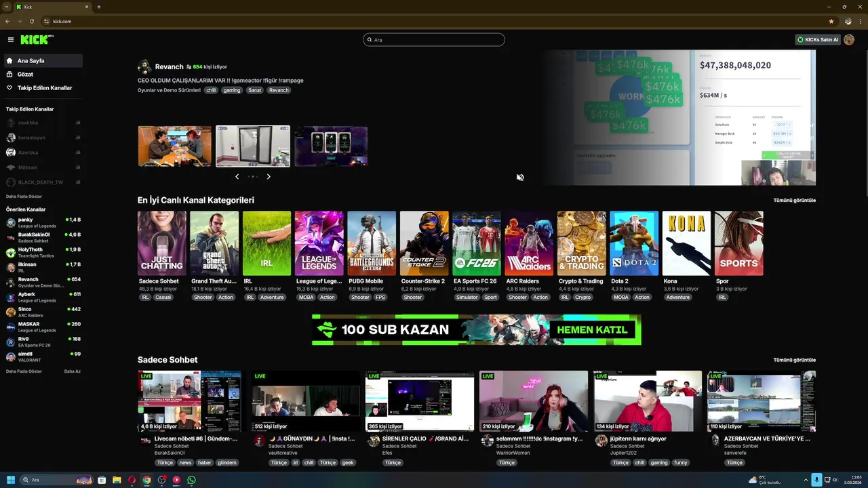
Task: Unmute the featured stream player
Action: point(520,178)
